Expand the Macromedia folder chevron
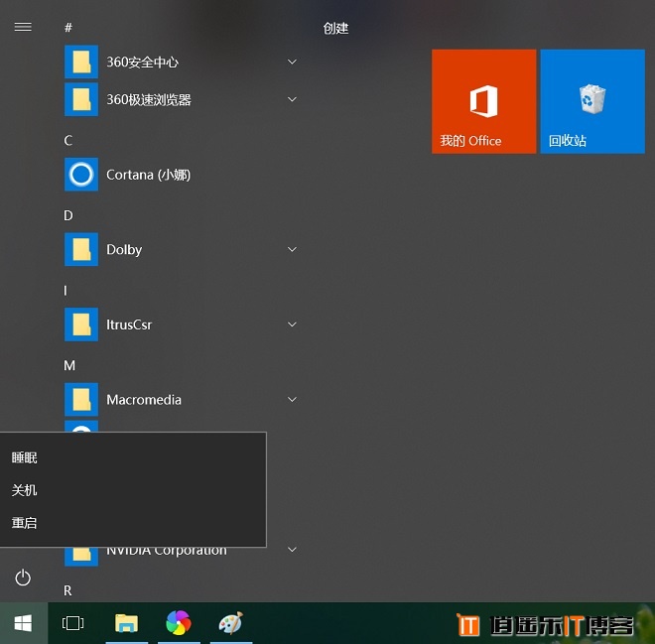This screenshot has height=644, width=655. coord(292,399)
